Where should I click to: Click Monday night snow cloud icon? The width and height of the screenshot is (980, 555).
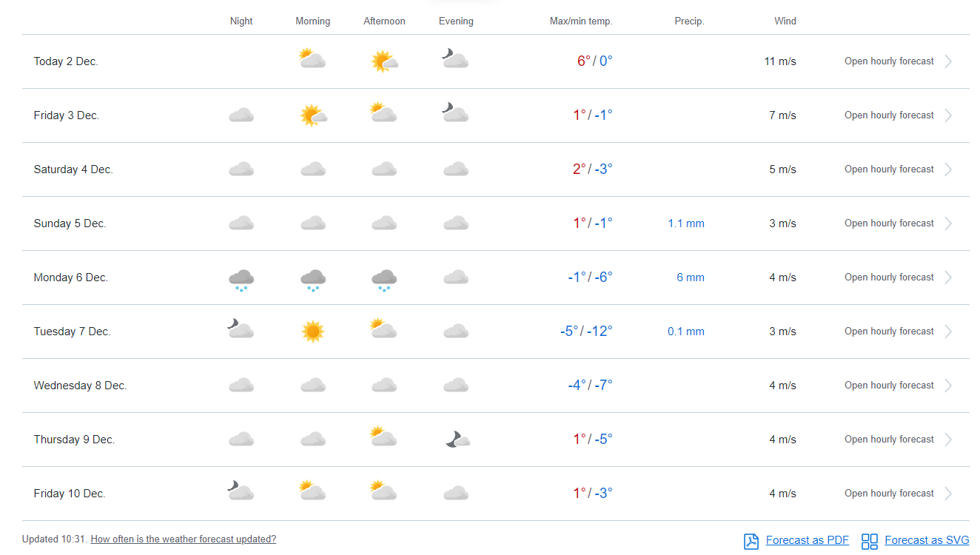click(x=241, y=279)
